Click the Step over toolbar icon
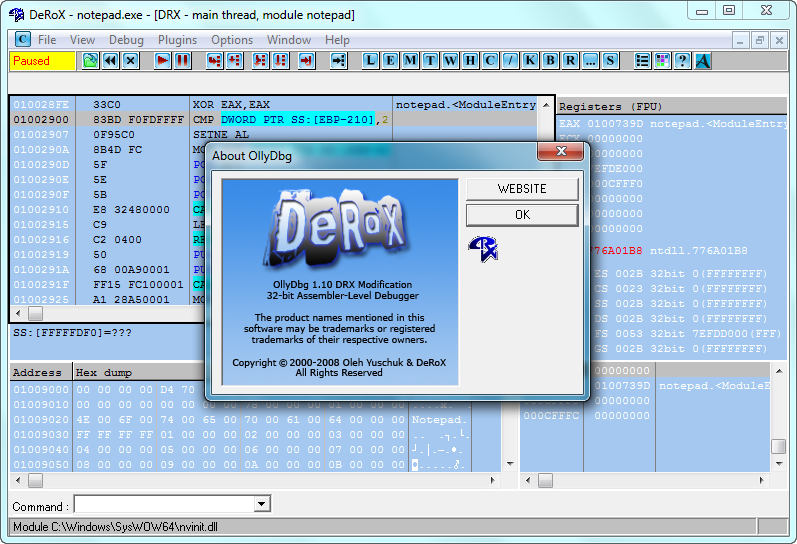This screenshot has width=797, height=544. tap(234, 61)
